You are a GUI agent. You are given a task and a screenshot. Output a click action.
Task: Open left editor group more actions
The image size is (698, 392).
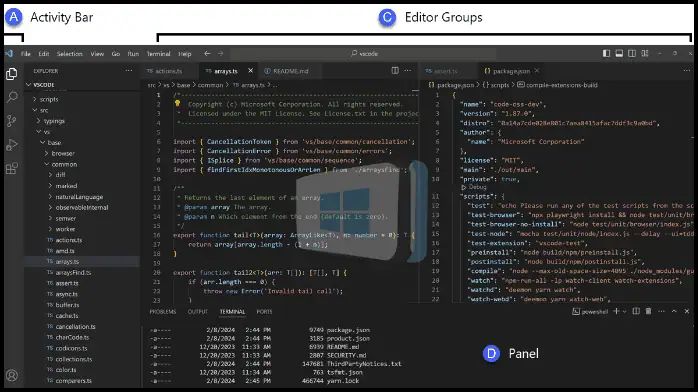pyautogui.click(x=408, y=71)
